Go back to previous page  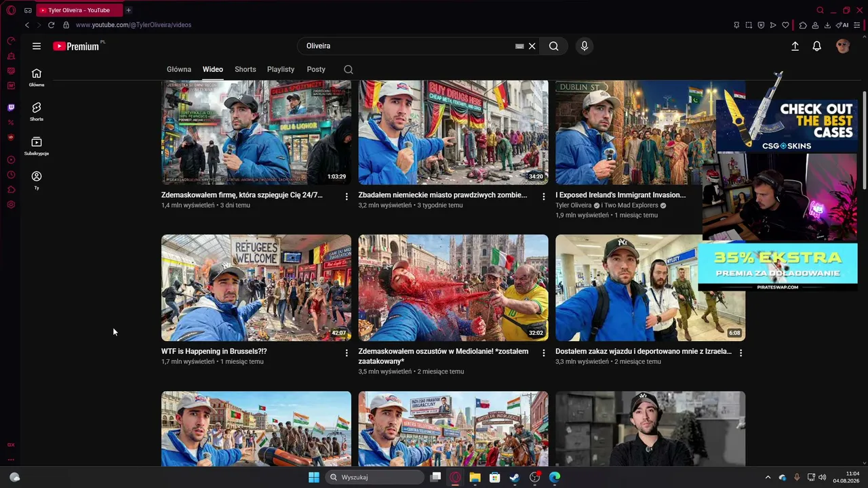27,25
